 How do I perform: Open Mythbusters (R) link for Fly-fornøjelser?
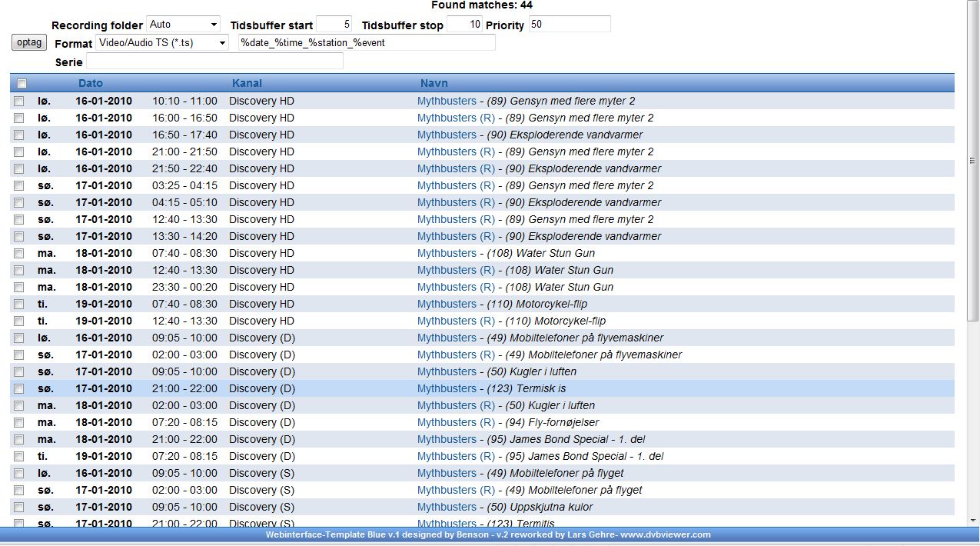click(x=456, y=422)
